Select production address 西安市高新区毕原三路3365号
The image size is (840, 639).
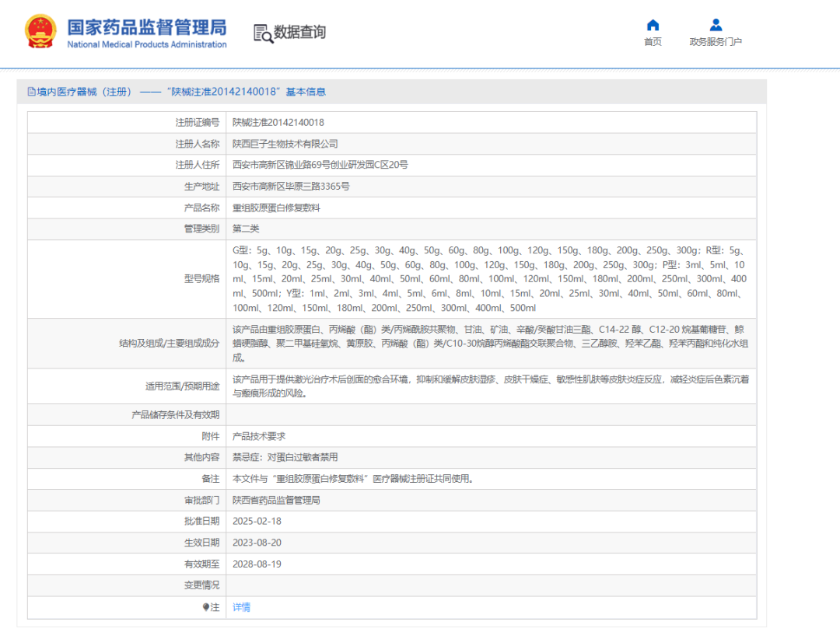291,187
